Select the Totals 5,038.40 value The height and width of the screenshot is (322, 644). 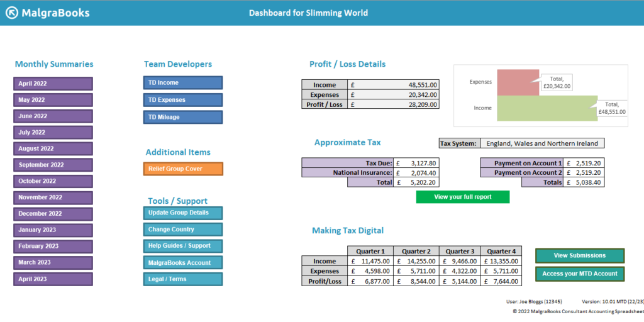point(584,182)
